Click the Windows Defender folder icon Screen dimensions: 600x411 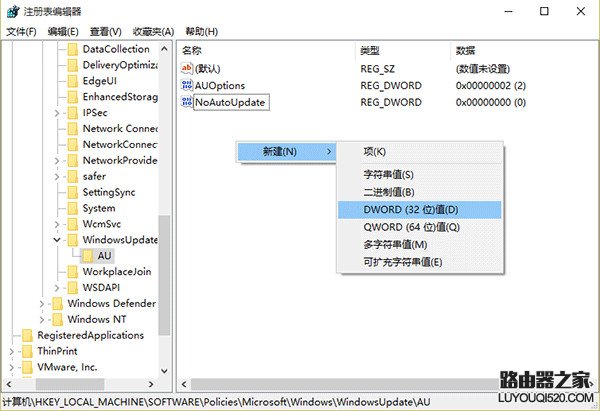click(57, 304)
